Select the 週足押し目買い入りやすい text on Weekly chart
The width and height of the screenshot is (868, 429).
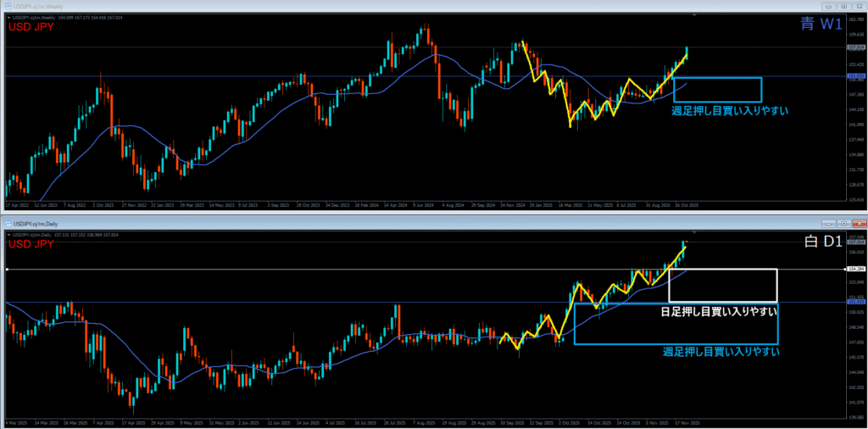(717, 111)
